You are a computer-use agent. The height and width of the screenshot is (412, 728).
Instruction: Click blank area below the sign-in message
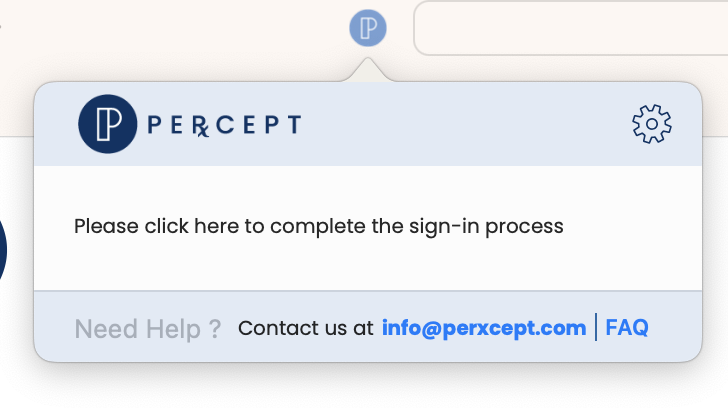click(368, 267)
